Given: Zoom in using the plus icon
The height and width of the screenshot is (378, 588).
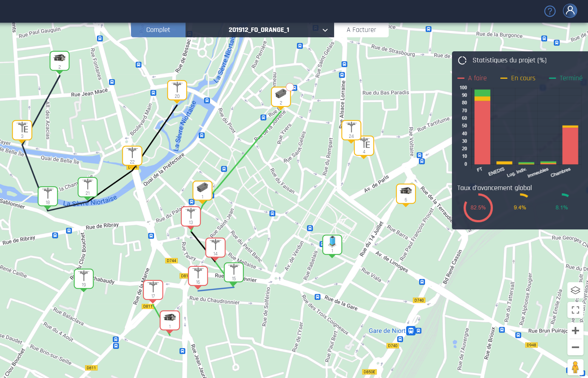Looking at the screenshot, I should (x=575, y=330).
